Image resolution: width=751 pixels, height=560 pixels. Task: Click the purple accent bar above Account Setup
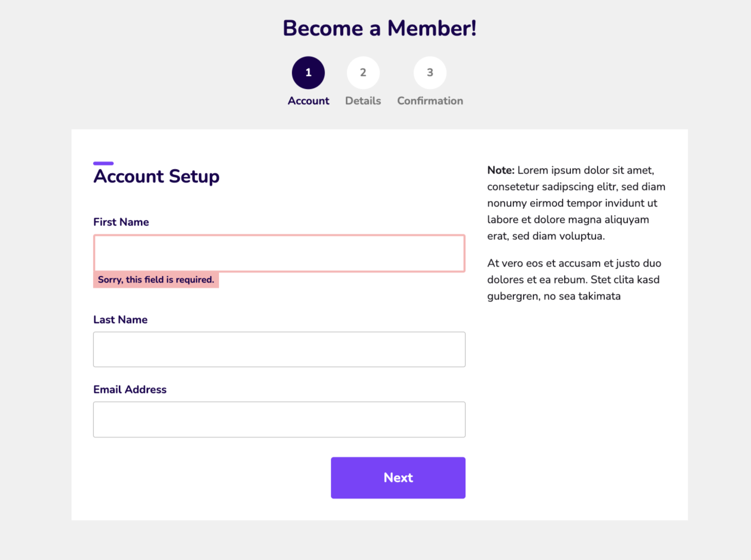coord(103,163)
